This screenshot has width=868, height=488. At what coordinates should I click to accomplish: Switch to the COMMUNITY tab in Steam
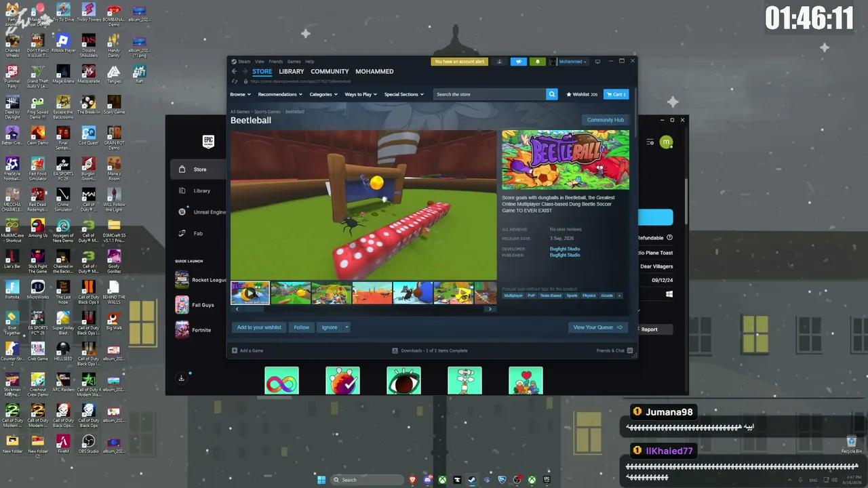330,71
